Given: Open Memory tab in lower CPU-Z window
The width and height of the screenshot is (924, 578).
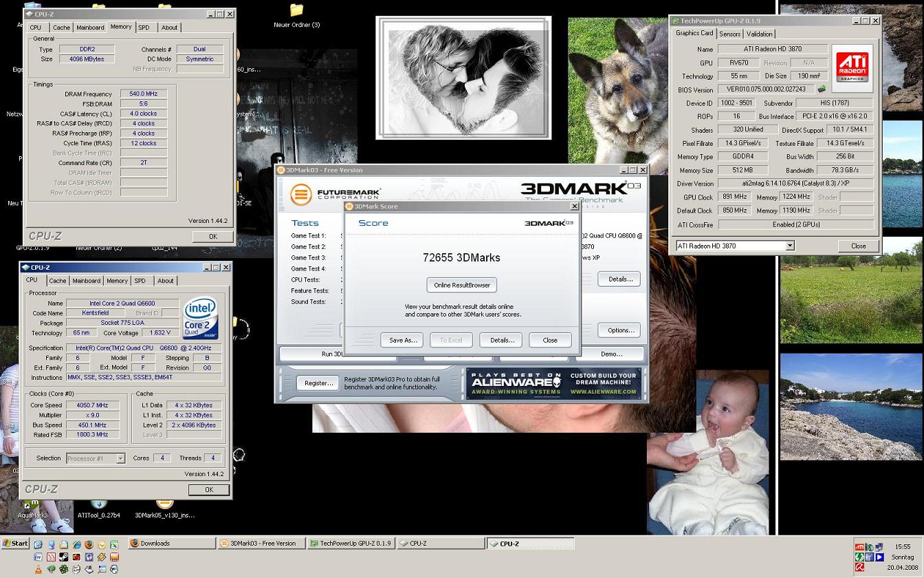Looking at the screenshot, I should (116, 281).
